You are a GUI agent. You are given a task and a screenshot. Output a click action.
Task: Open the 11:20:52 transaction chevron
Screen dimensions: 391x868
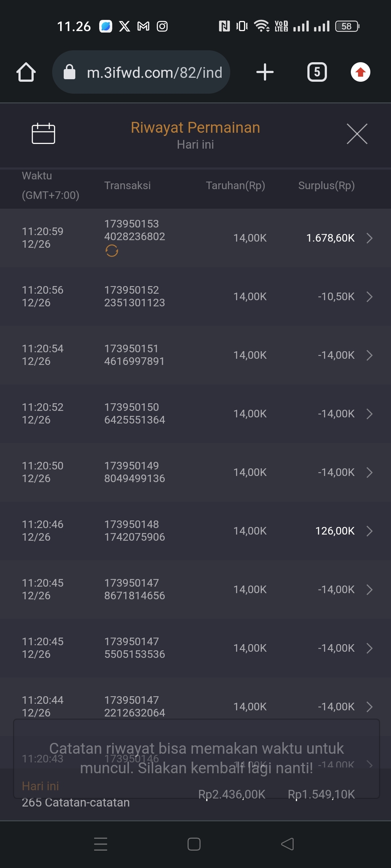tap(369, 414)
